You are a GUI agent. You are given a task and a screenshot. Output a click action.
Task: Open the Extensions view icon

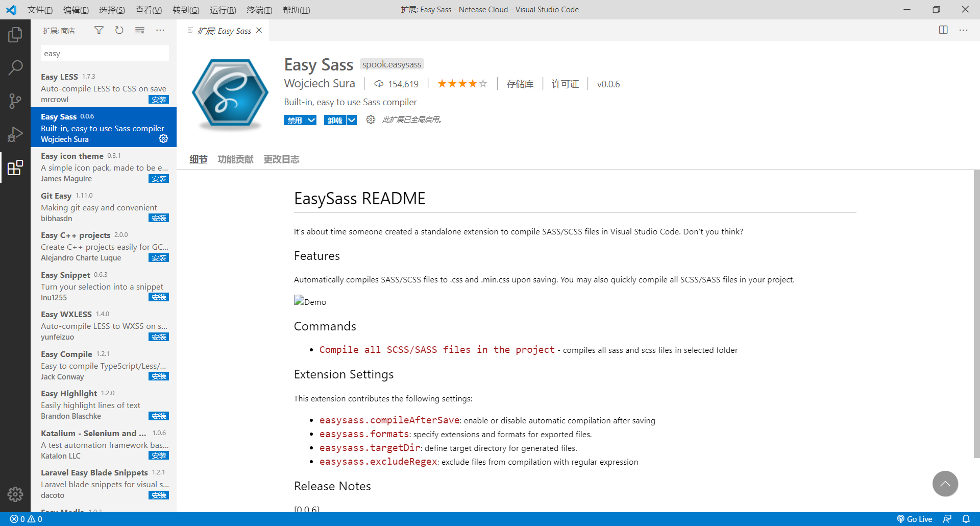tap(15, 168)
